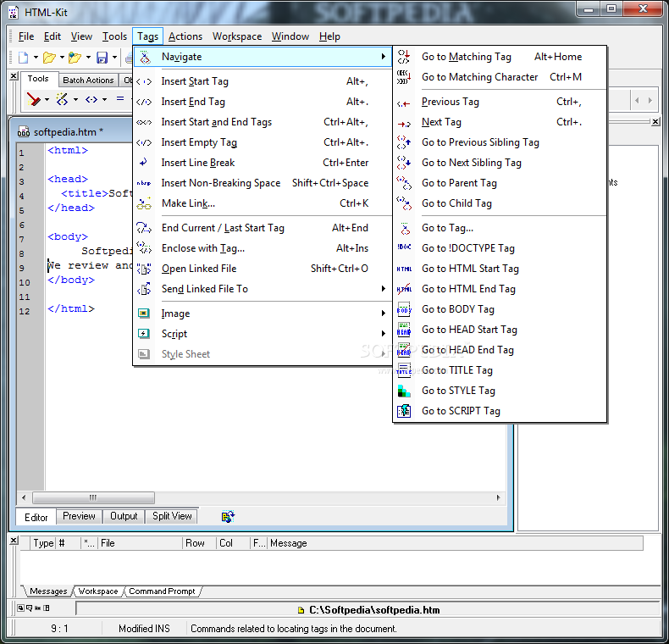Open the Save button dropdown arrow
Image resolution: width=669 pixels, height=644 pixels.
tap(114, 58)
